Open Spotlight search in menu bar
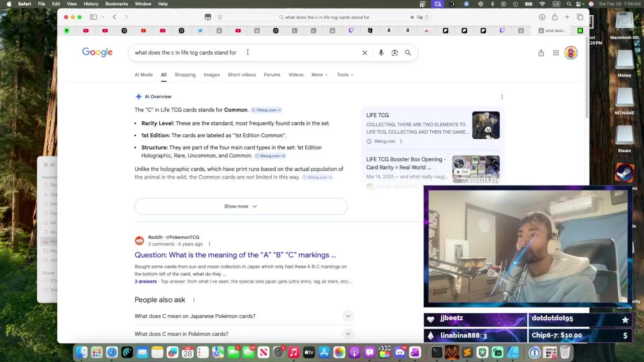Viewport: 644px width, 362px height. (569, 4)
